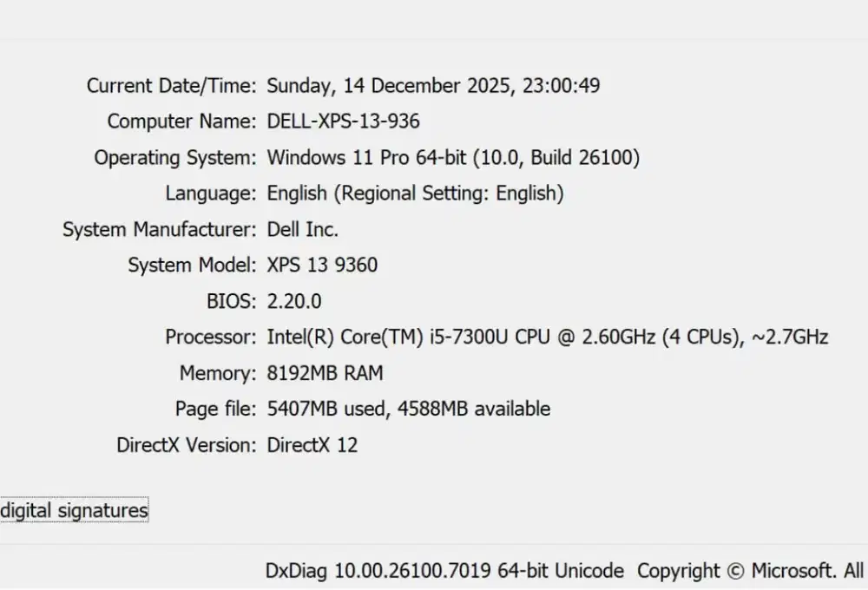Click the Computer Name DELL-XPS-13-936 value

coord(342,121)
